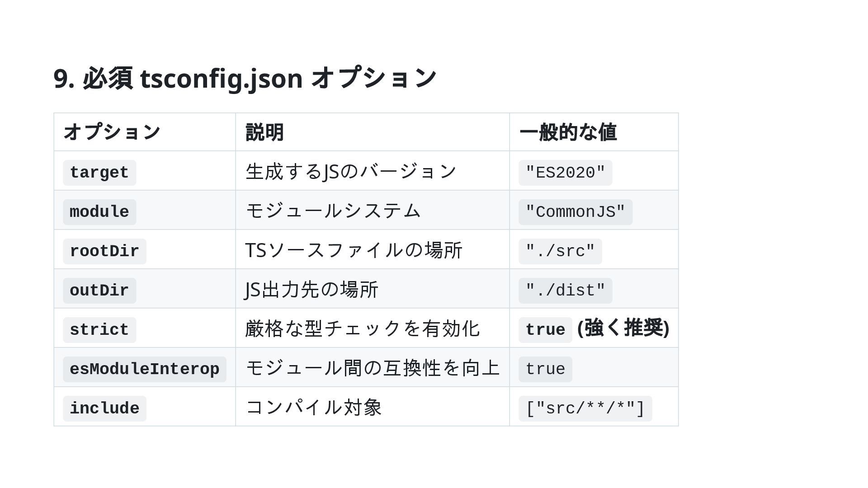Click the esModuleInterop option code label

pos(145,369)
